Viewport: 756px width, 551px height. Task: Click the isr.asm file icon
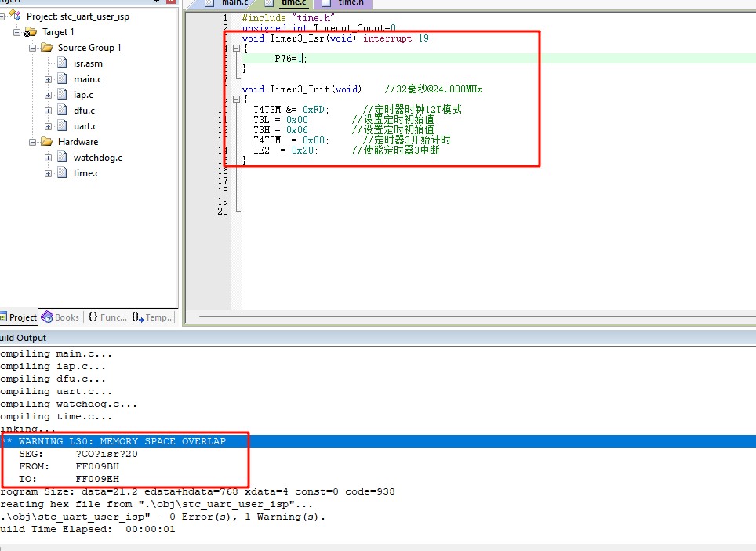[62, 63]
